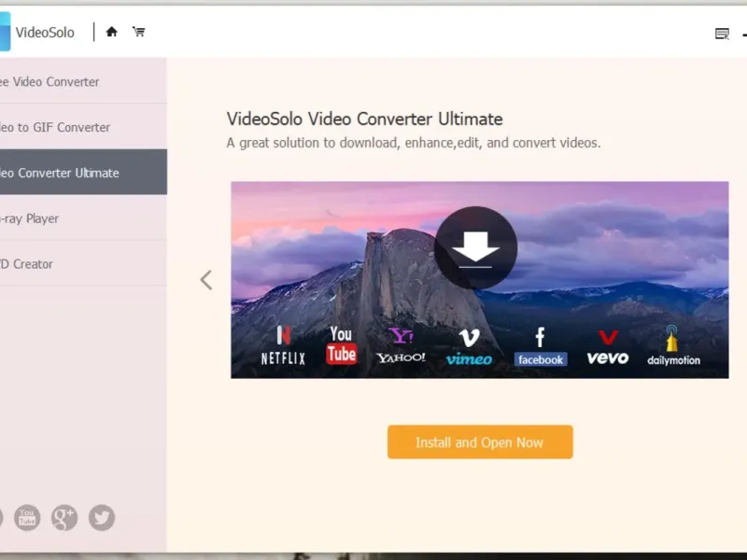Click the 'A great solution to download' description
This screenshot has width=747, height=560.
pyautogui.click(x=414, y=143)
